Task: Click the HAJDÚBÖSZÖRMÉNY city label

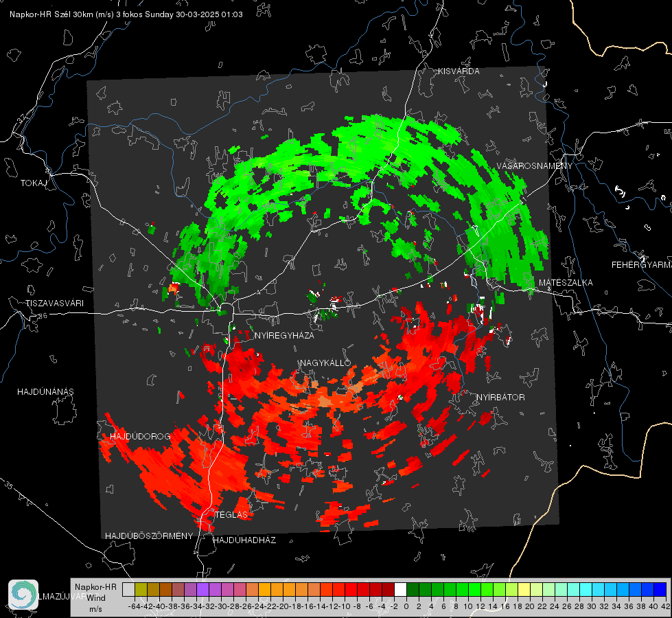Action: [x=149, y=536]
